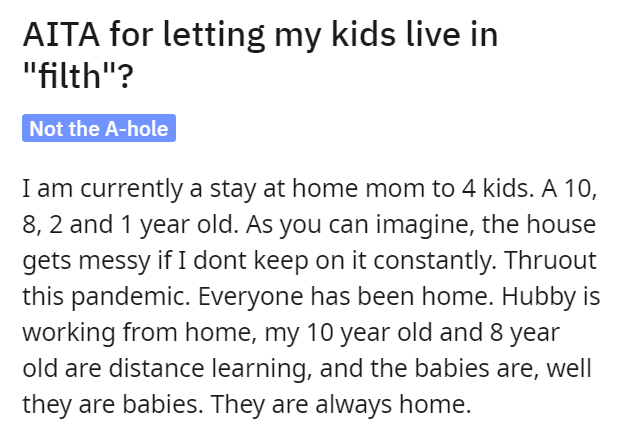Click the phrase "1 year old" in the body
This screenshot has height=433, width=619.
[180, 224]
